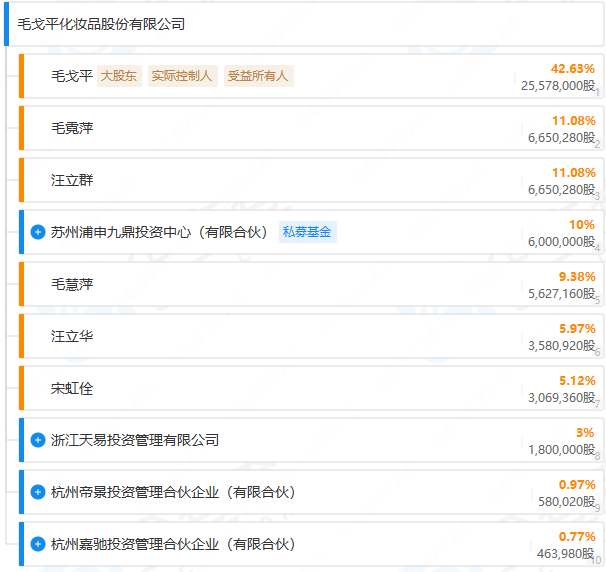Select the 10% share percentage
606x572 pixels.
[x=582, y=225]
